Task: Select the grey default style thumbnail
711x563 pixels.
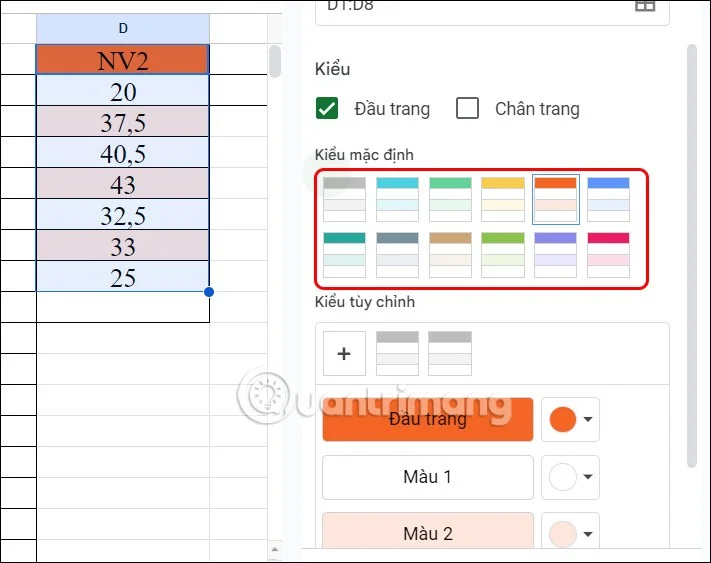Action: pyautogui.click(x=344, y=199)
